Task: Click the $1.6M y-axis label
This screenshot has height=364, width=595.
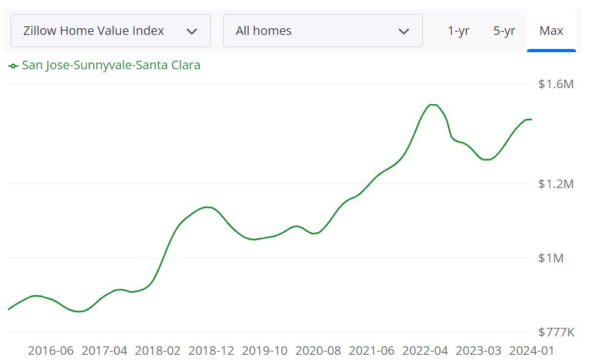Action: tap(556, 84)
